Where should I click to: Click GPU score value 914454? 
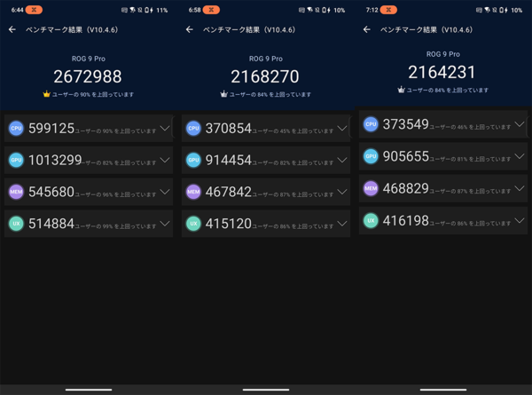pos(229,160)
